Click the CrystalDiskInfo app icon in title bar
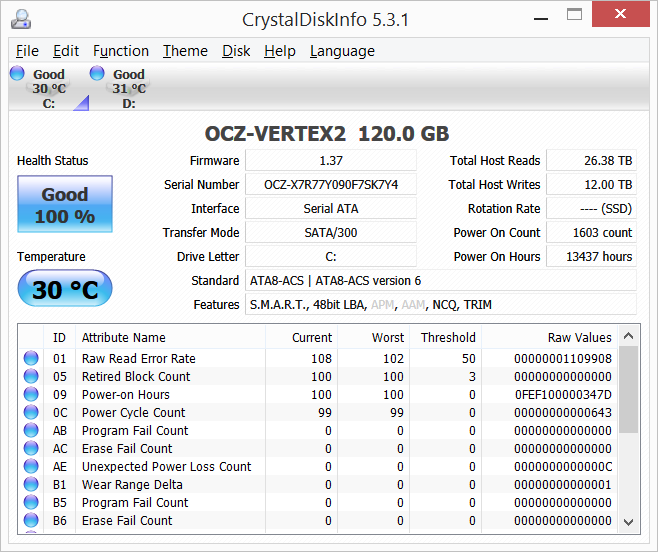Screen dimensions: 658x552 coord(21,19)
